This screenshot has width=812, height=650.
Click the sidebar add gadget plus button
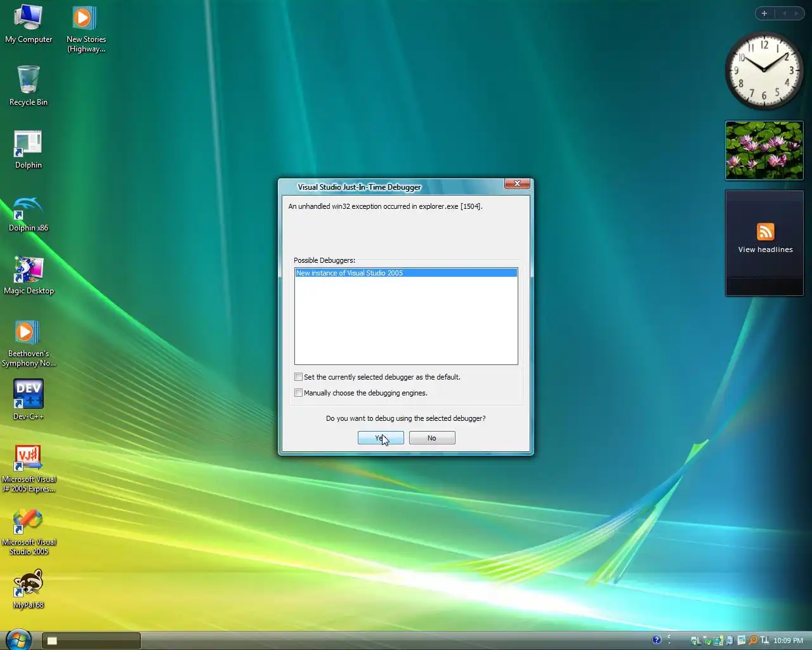point(764,13)
